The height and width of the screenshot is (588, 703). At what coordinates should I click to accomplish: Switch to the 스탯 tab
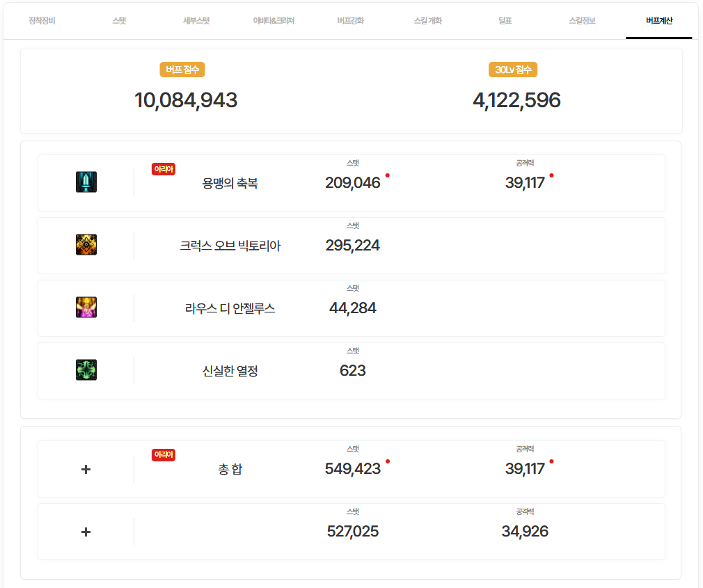point(119,21)
